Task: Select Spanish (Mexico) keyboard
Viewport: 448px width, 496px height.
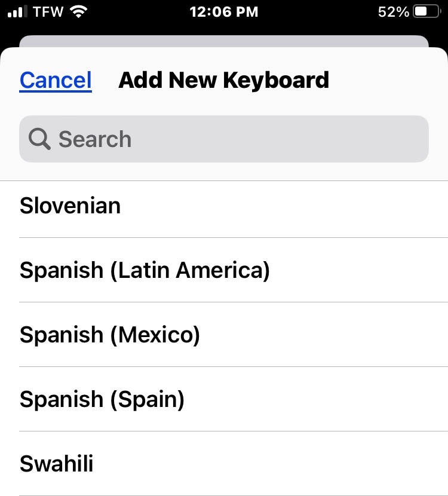Action: point(224,335)
